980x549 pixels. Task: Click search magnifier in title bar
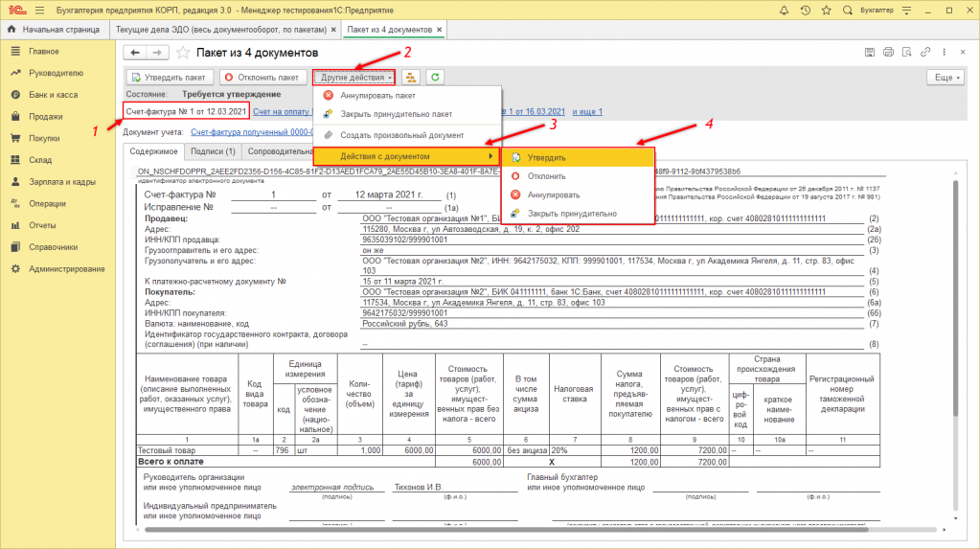[847, 10]
